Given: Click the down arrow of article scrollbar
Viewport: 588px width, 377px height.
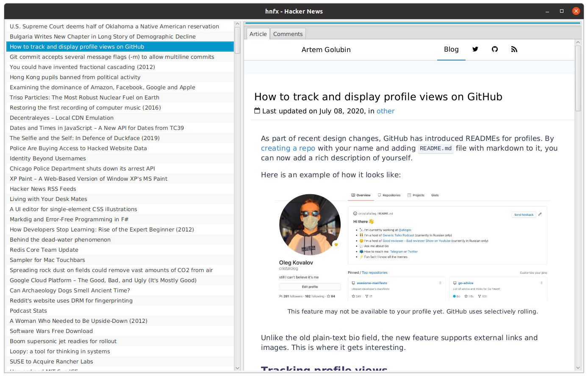Looking at the screenshot, I should (578, 368).
